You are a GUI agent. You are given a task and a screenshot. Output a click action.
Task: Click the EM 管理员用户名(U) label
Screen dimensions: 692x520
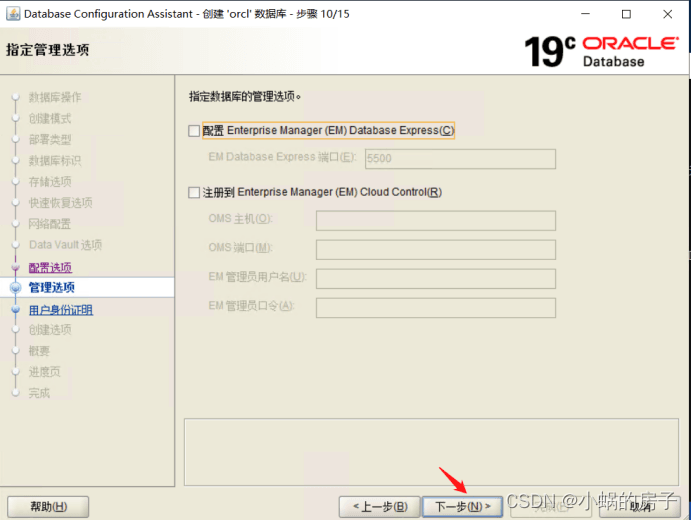click(x=257, y=277)
